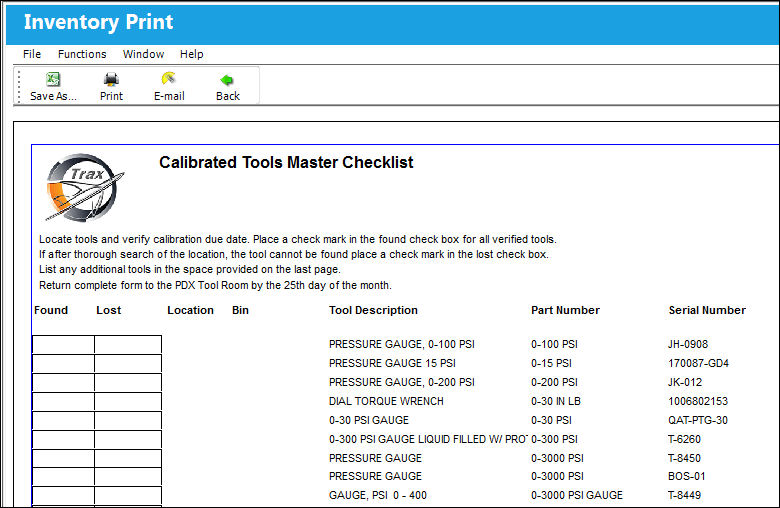The image size is (780, 508).
Task: Click Lost box for DIAL TORQUE WRENCH row
Action: point(128,401)
